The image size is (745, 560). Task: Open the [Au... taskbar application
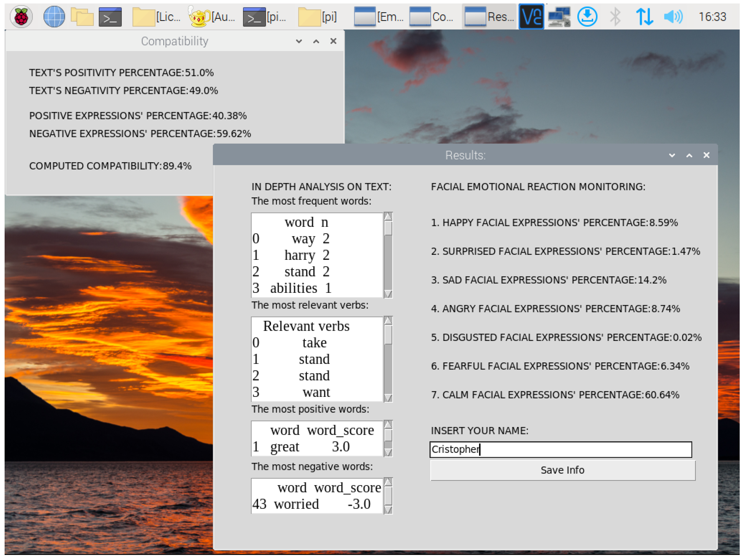pos(212,17)
